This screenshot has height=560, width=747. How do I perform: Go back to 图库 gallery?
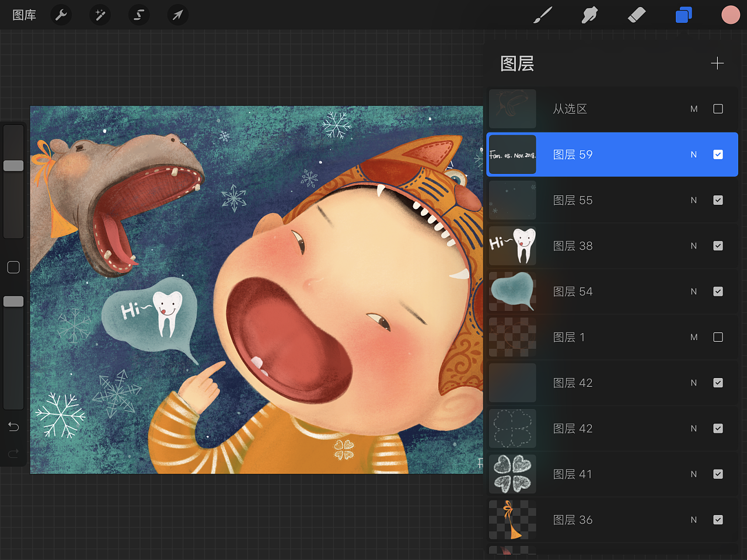24,15
